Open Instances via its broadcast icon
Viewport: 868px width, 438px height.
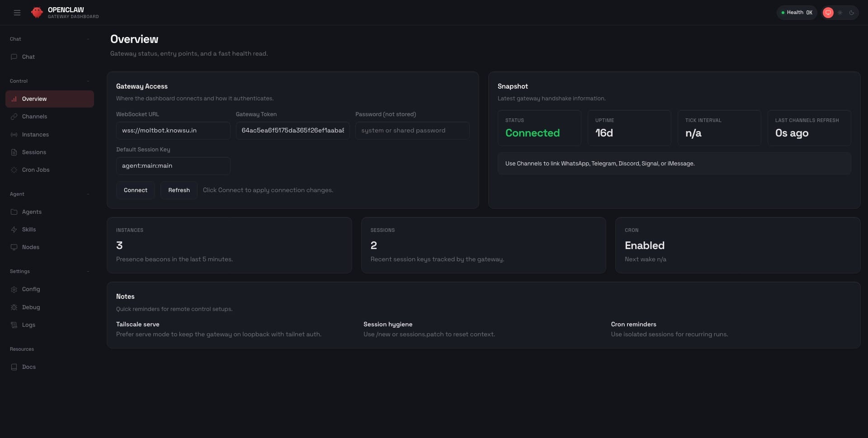click(x=14, y=135)
